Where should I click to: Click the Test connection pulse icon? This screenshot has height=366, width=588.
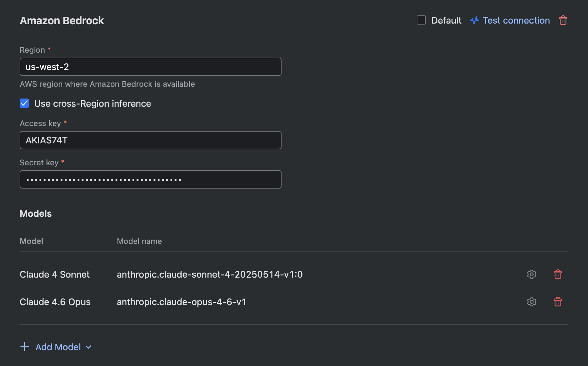point(474,20)
